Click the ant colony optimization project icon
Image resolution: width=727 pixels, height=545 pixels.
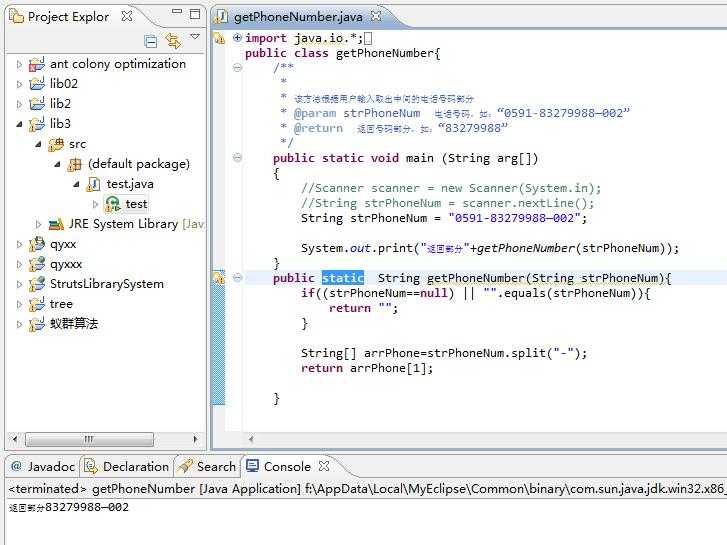37,64
